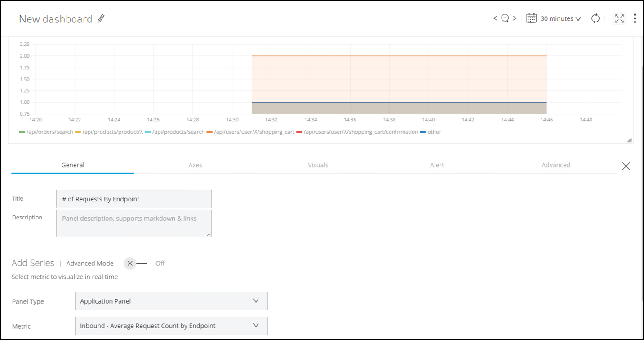This screenshot has height=340, width=644.
Task: Shift time range back with left arrow
Action: click(x=495, y=18)
